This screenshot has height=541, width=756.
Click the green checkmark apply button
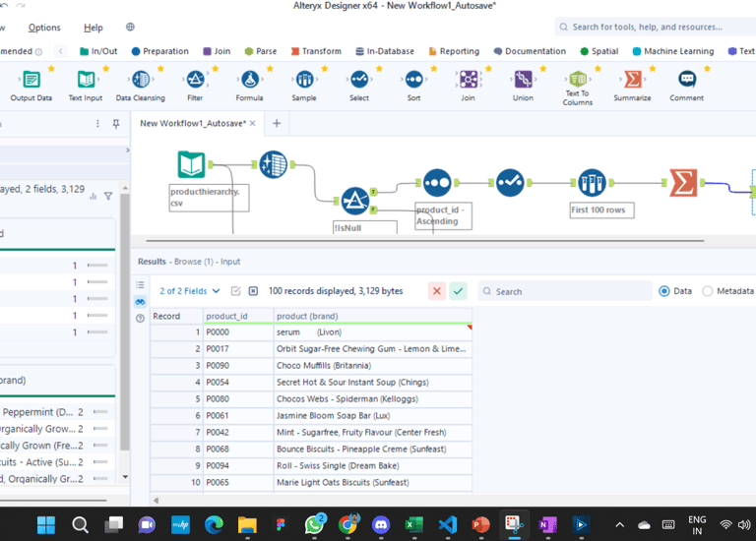pos(458,291)
